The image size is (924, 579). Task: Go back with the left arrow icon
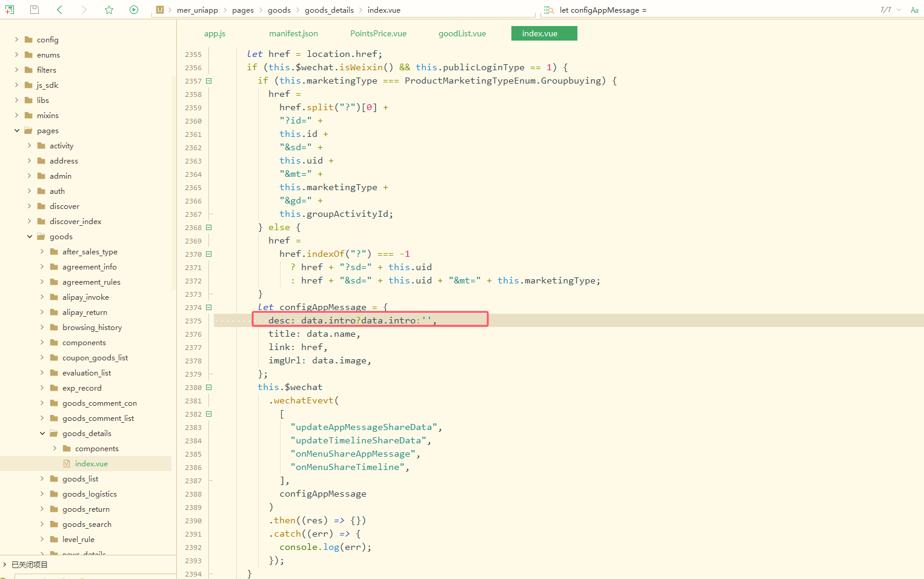(x=59, y=10)
